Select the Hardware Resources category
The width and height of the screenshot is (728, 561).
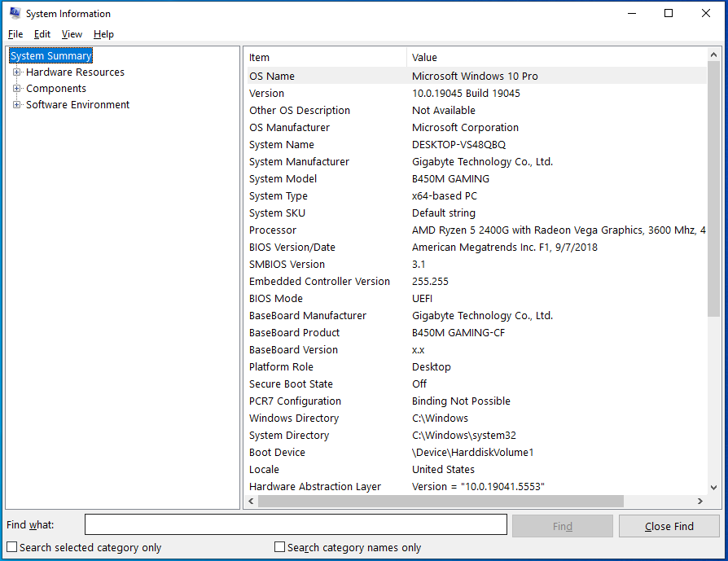pyautogui.click(x=75, y=72)
